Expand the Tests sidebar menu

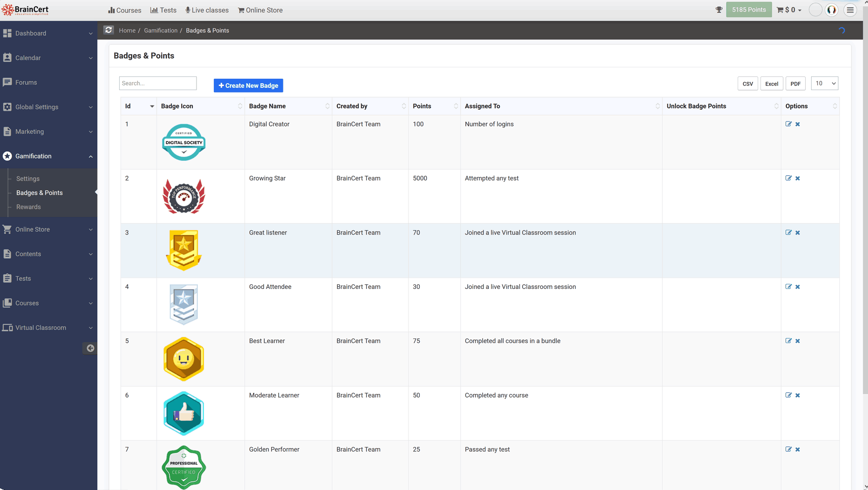pos(49,278)
